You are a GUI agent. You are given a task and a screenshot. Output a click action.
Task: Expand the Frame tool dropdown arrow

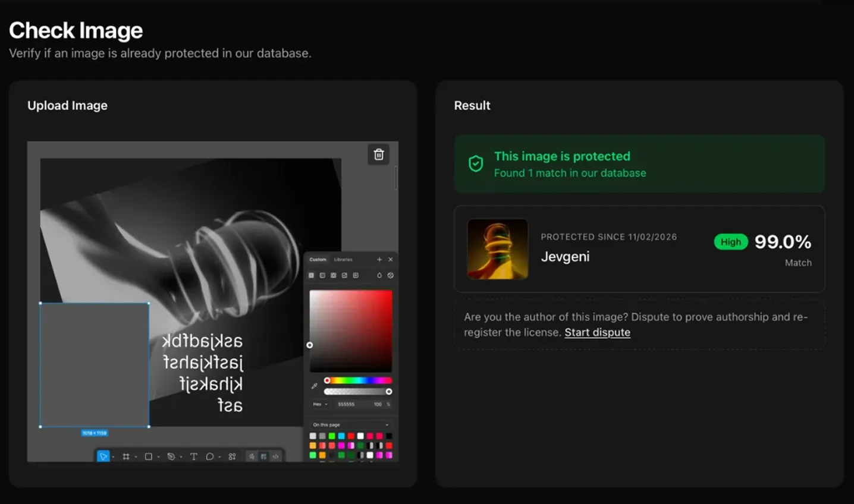136,457
